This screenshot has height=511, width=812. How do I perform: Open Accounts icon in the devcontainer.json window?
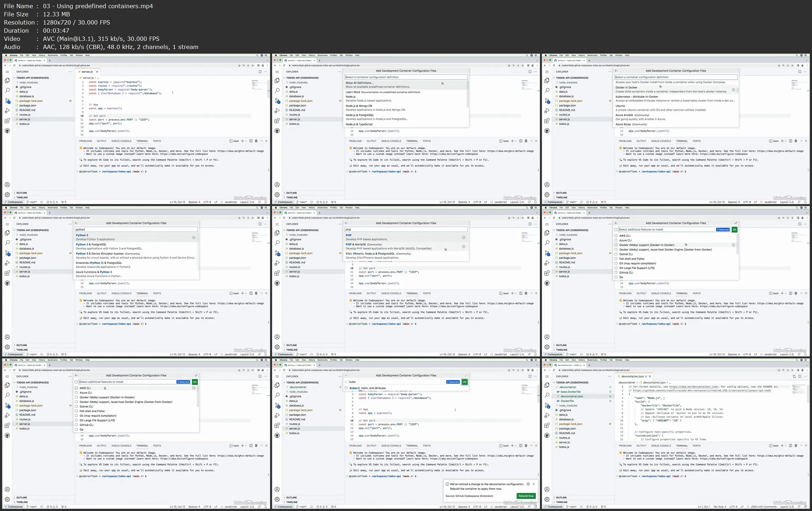click(x=547, y=489)
